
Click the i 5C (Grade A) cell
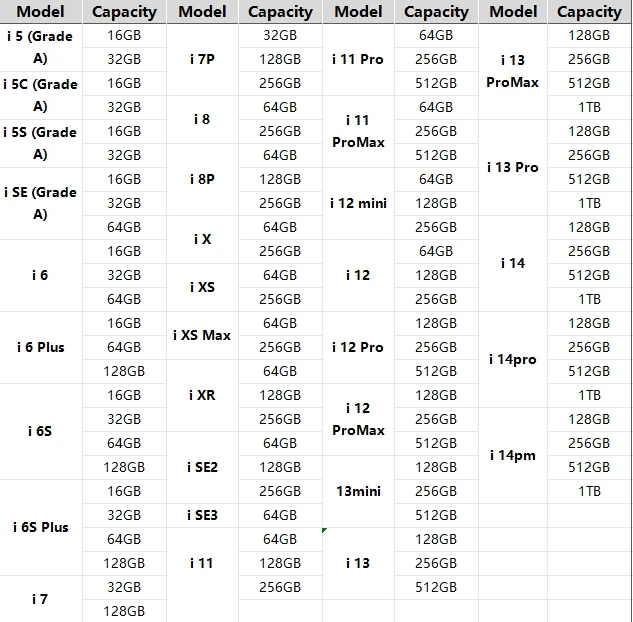40,95
